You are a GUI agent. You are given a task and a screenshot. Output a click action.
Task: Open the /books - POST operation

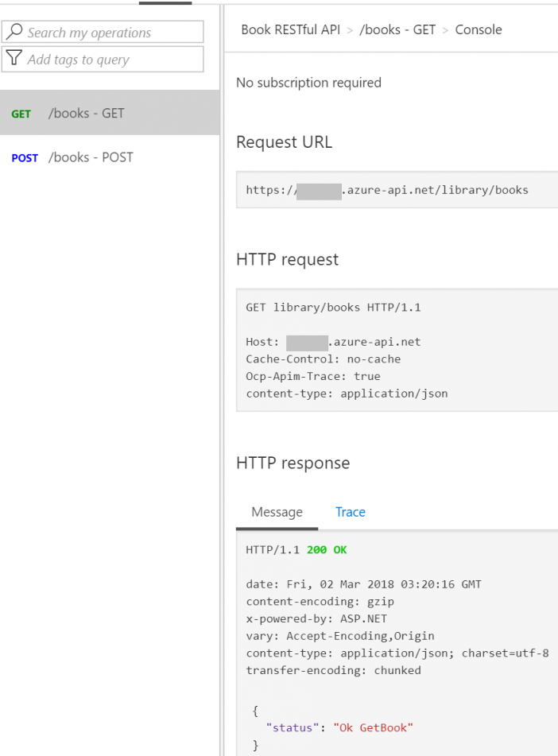click(94, 157)
